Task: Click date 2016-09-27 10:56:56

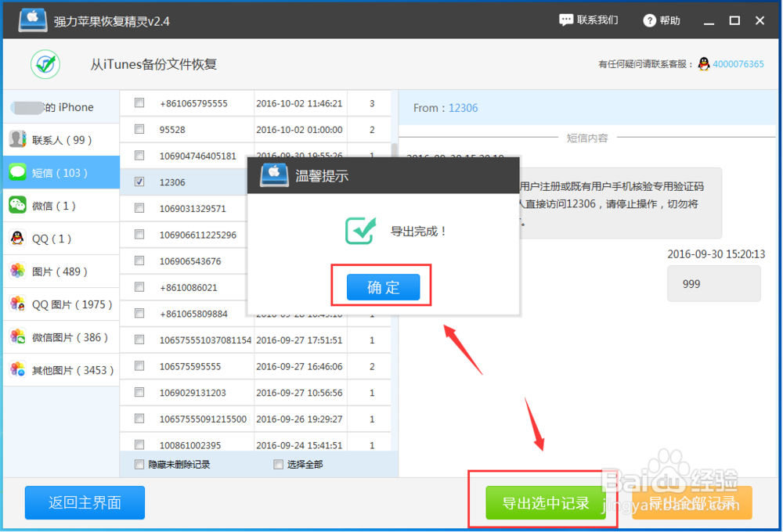Action: (x=299, y=393)
